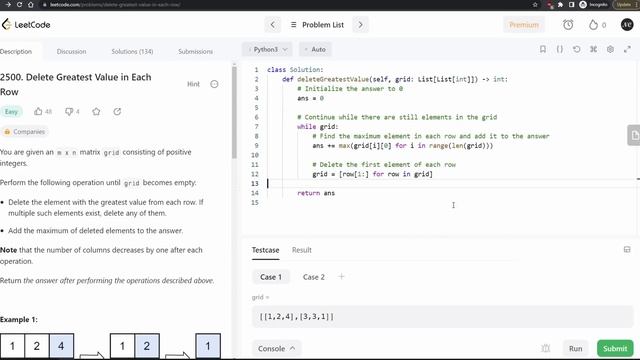
Task: Click the debugger icon next to Run
Action: pyautogui.click(x=545, y=349)
